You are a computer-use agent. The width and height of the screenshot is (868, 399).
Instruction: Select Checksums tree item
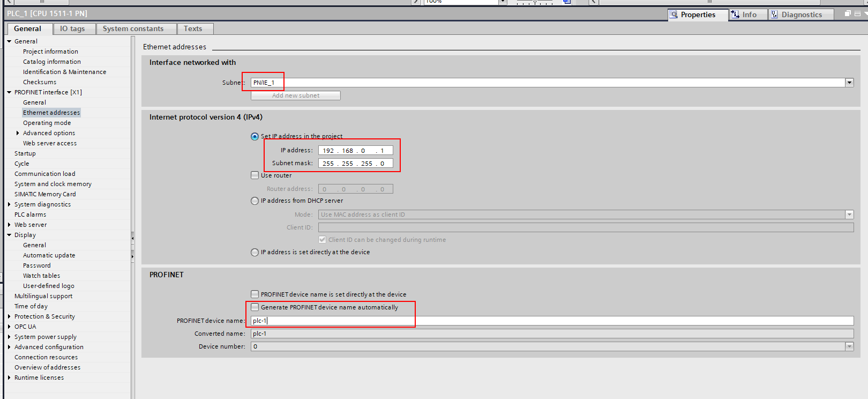click(x=40, y=82)
